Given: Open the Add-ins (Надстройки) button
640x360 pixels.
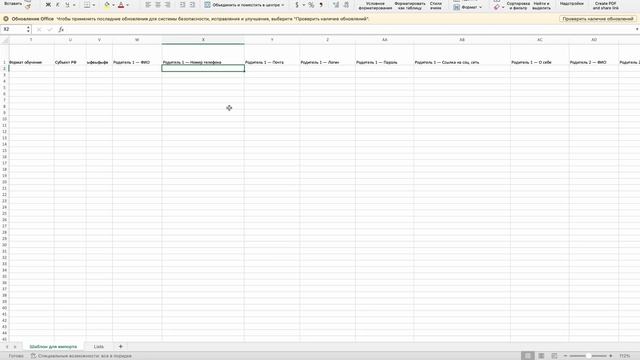Looking at the screenshot, I should (571, 4).
